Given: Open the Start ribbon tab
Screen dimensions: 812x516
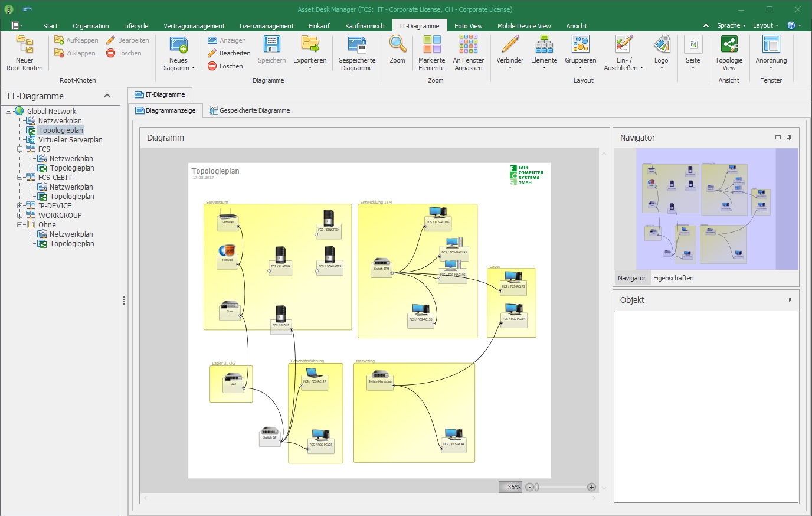Looking at the screenshot, I should (50, 26).
